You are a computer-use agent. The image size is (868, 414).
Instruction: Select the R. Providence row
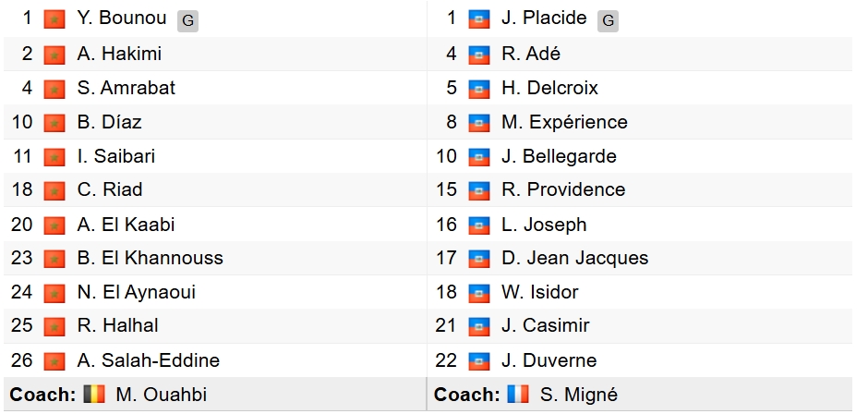[x=639, y=189]
